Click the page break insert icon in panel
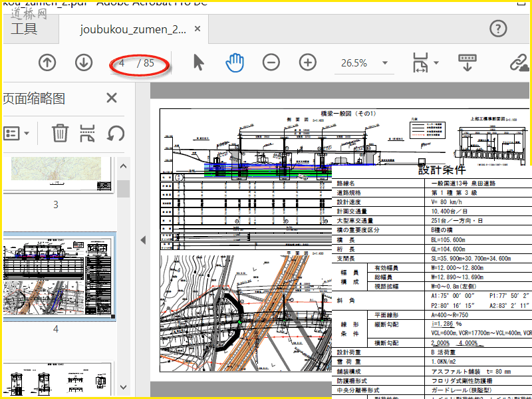Viewport: 532px width, 399px height. [87, 133]
